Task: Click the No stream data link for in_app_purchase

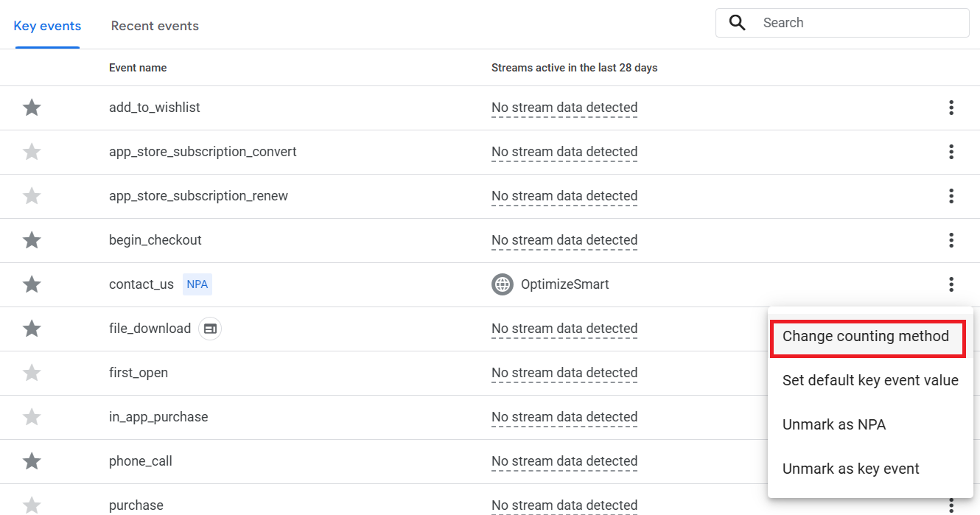Action: (564, 417)
